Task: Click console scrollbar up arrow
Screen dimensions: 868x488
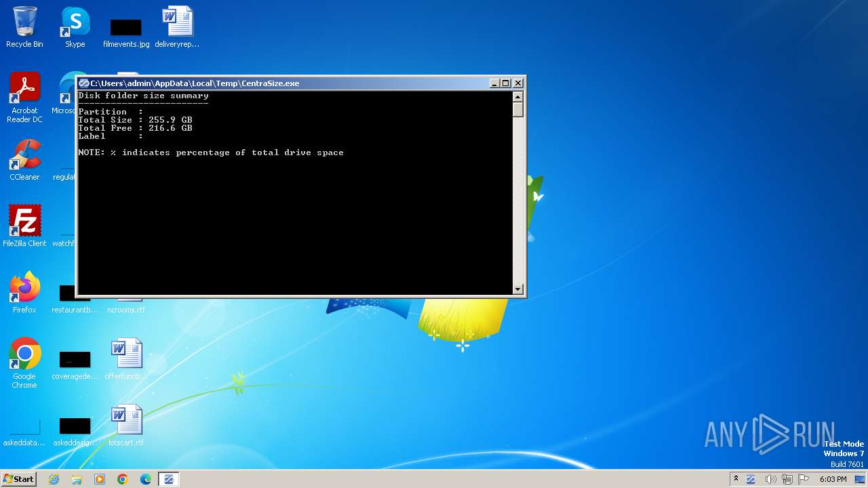Action: (x=518, y=97)
